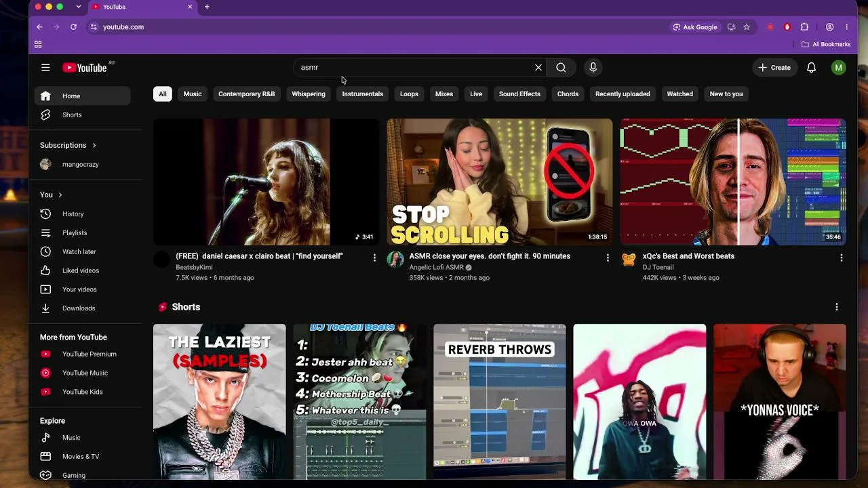Open Downloads in the sidebar
Viewport: 868px width, 488px height.
point(82,308)
